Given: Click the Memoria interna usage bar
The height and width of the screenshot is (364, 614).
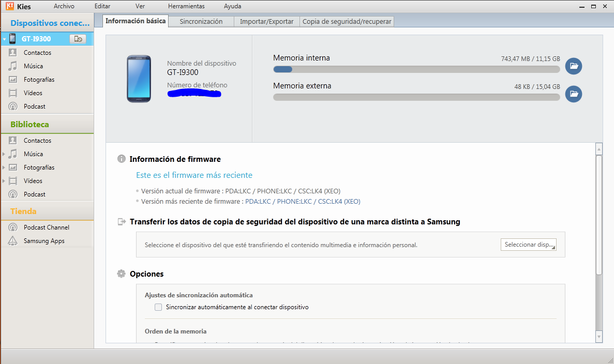Looking at the screenshot, I should pos(416,69).
